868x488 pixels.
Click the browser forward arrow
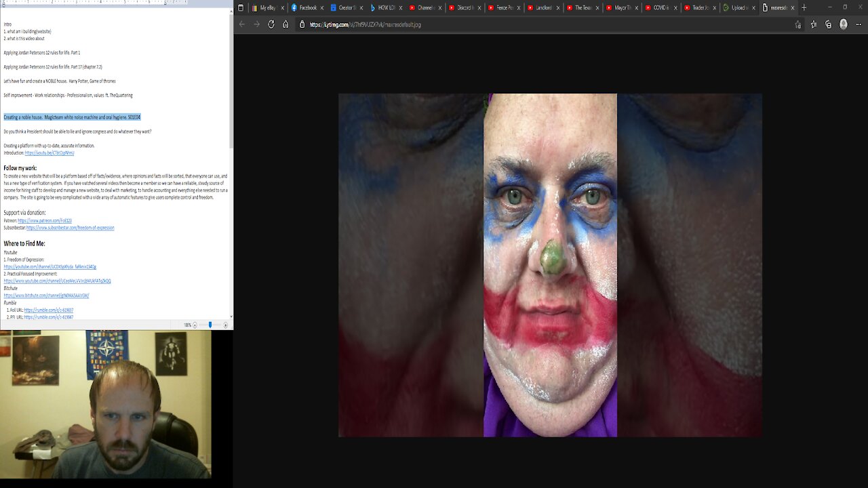tap(256, 24)
